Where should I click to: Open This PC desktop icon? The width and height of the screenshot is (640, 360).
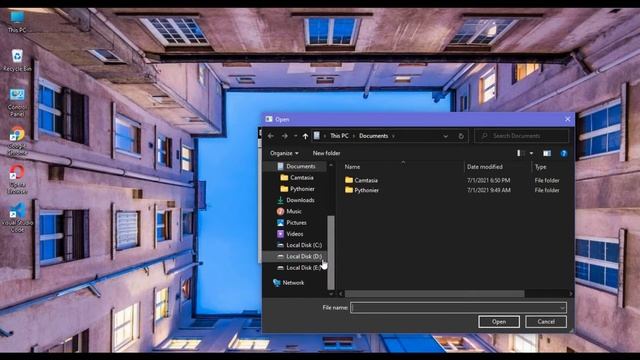click(x=17, y=22)
